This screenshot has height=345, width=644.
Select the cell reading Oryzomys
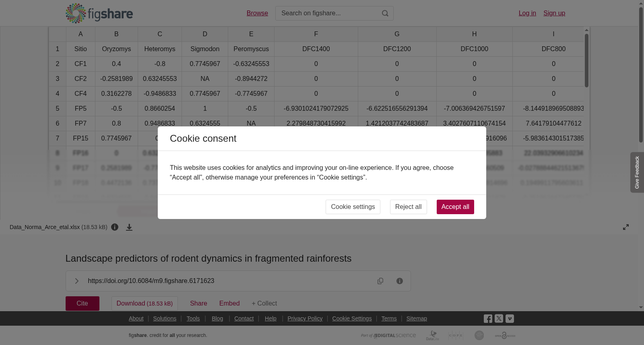(116, 49)
